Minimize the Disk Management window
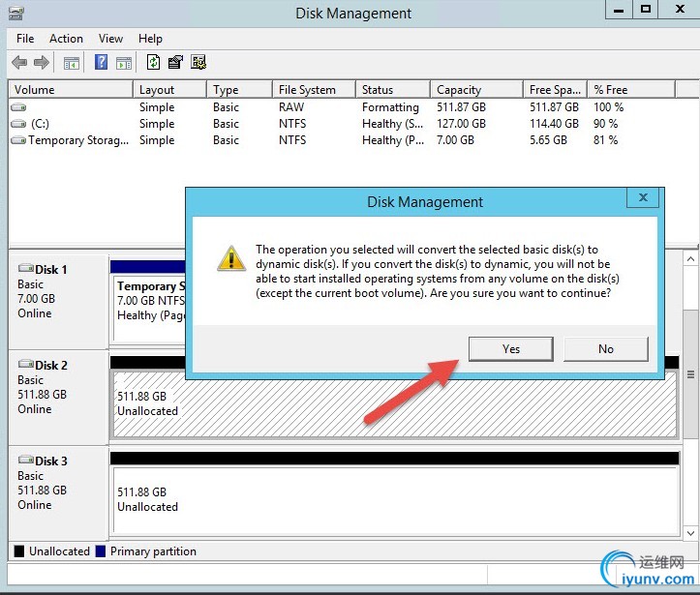The width and height of the screenshot is (700, 595). [619, 10]
